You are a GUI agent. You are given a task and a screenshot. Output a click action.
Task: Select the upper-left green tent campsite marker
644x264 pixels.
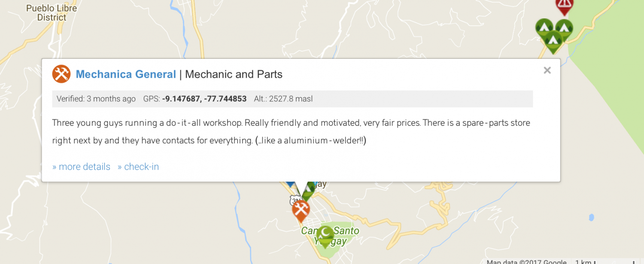point(544,27)
